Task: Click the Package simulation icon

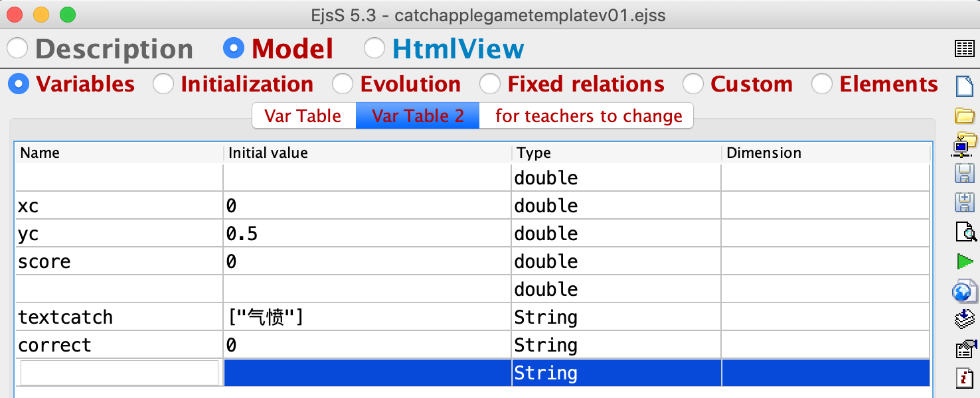Action: click(964, 319)
